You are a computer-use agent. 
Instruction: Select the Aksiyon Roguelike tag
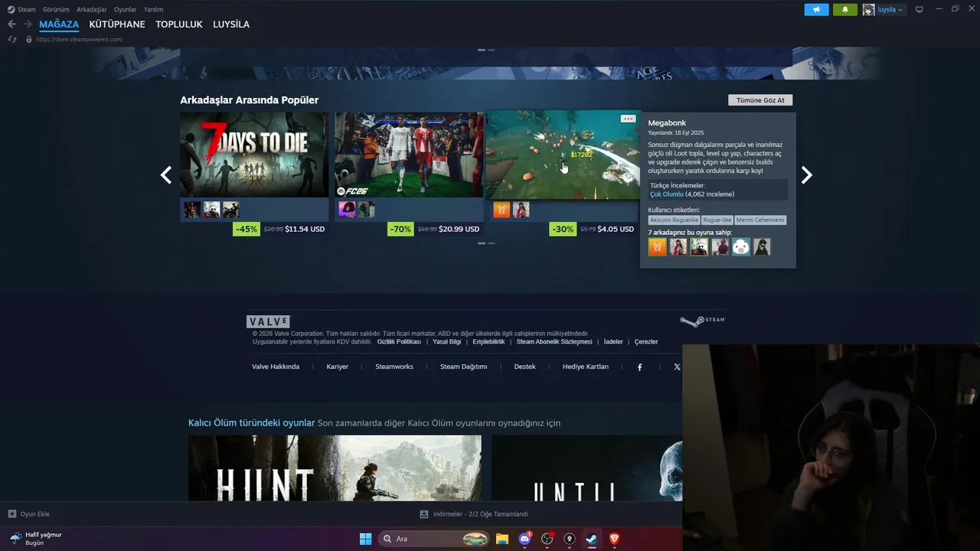pos(674,220)
